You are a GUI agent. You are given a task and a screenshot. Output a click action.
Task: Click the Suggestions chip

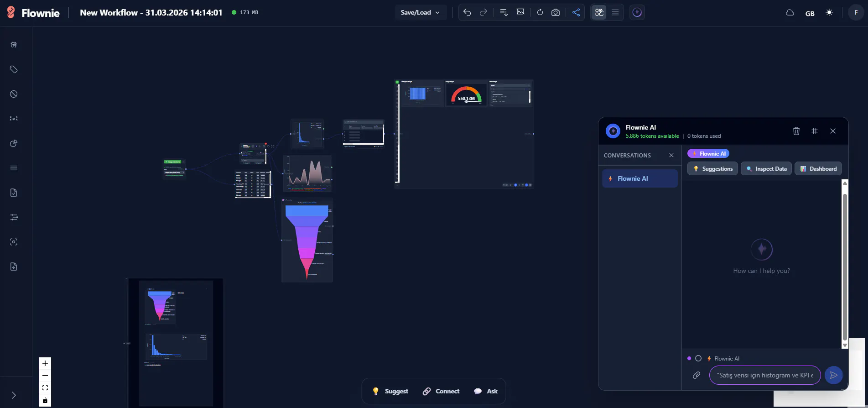tap(712, 169)
